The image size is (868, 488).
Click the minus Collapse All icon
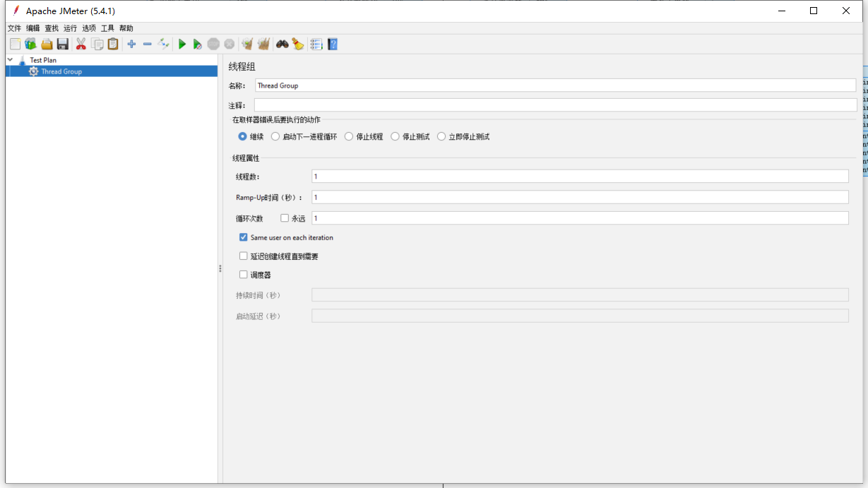(x=147, y=44)
